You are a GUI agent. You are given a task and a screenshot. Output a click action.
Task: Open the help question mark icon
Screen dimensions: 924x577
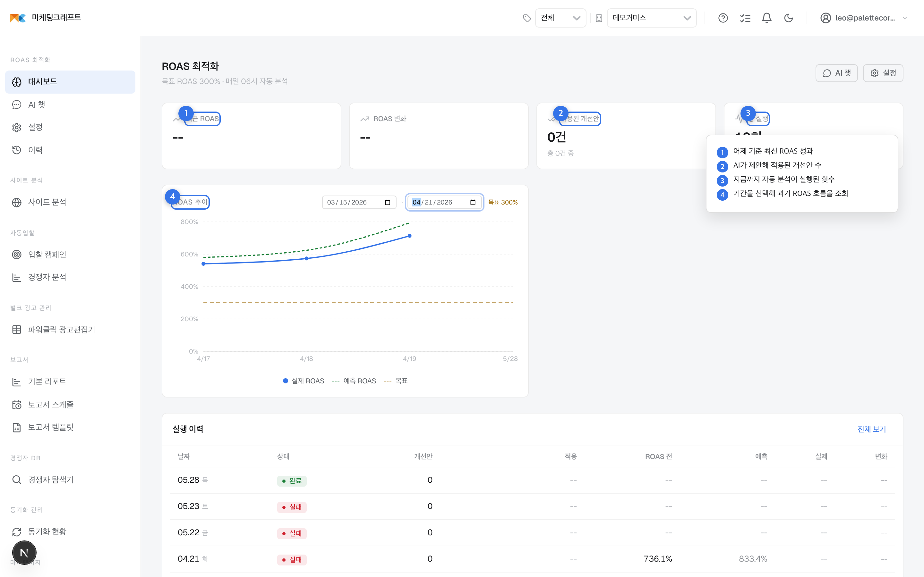click(723, 18)
